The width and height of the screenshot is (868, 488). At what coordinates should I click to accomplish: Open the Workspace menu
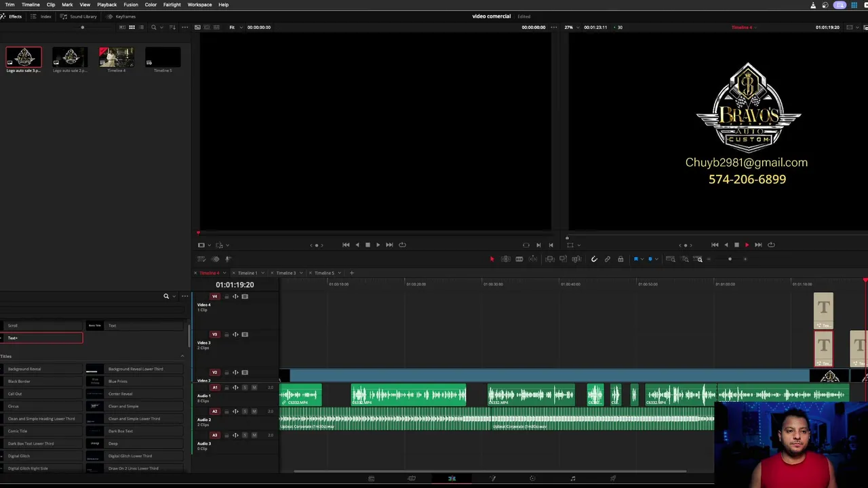click(199, 5)
